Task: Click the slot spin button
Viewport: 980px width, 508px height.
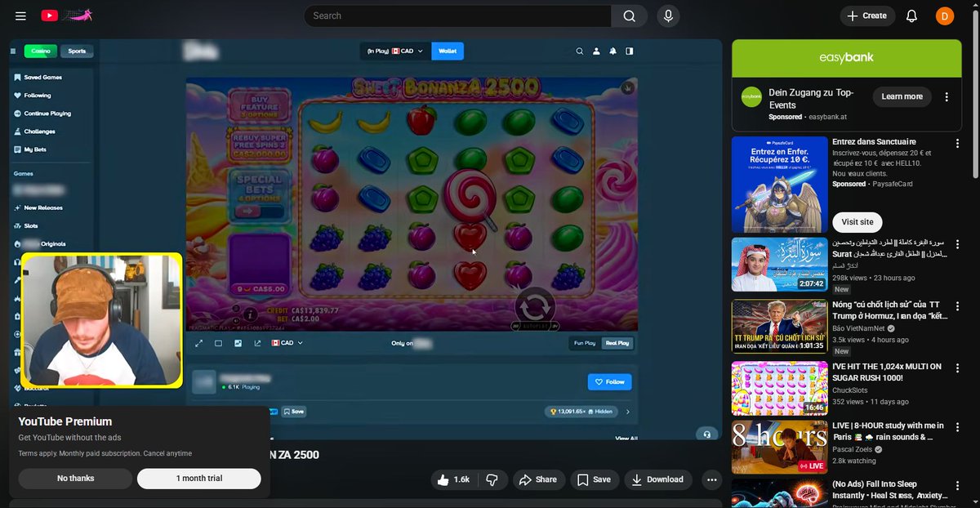Action: [x=535, y=308]
